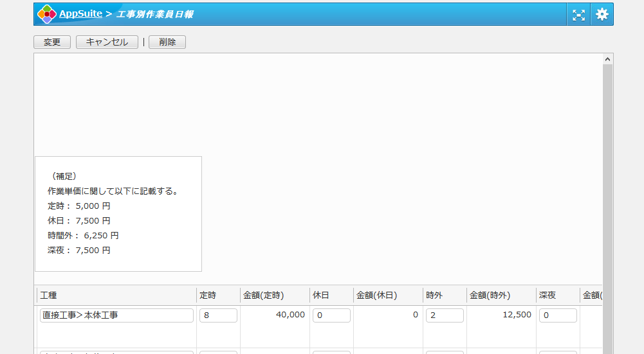Click the vertical scrollbar thumb
Viewport: 644px width, 354px height.
point(607,206)
